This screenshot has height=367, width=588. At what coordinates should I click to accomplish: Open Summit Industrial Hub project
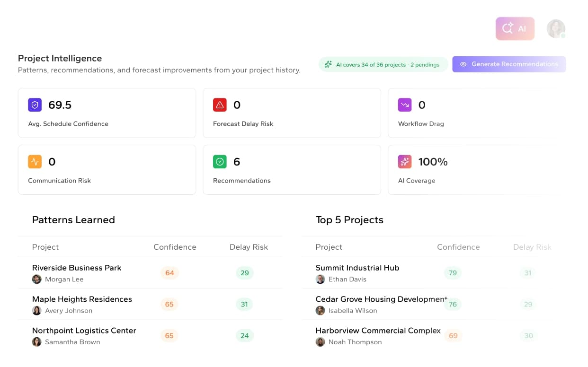[x=357, y=268]
